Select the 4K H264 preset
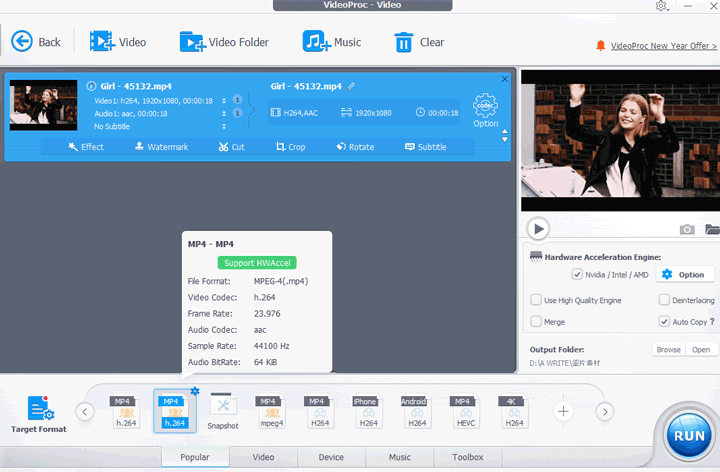This screenshot has height=472, width=720. (x=514, y=412)
